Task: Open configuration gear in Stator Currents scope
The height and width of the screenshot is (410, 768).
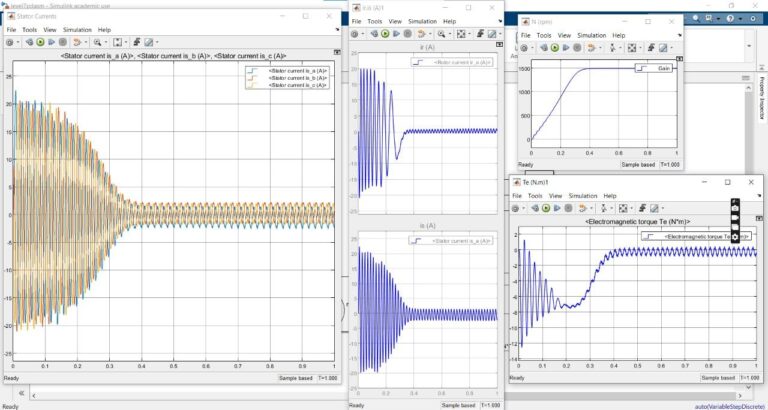Action: coord(9,42)
